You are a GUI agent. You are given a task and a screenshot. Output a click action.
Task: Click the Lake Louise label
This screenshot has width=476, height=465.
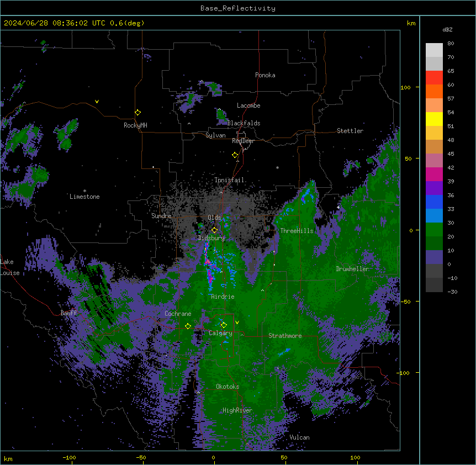pos(10,267)
